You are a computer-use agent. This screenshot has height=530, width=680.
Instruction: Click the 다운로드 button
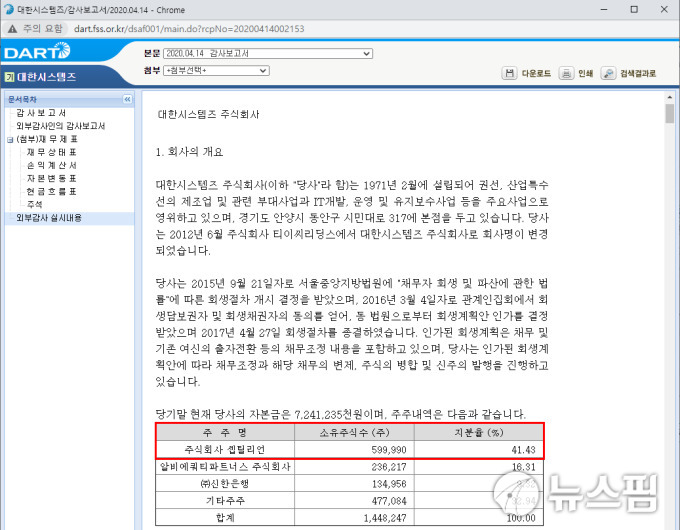(x=536, y=73)
